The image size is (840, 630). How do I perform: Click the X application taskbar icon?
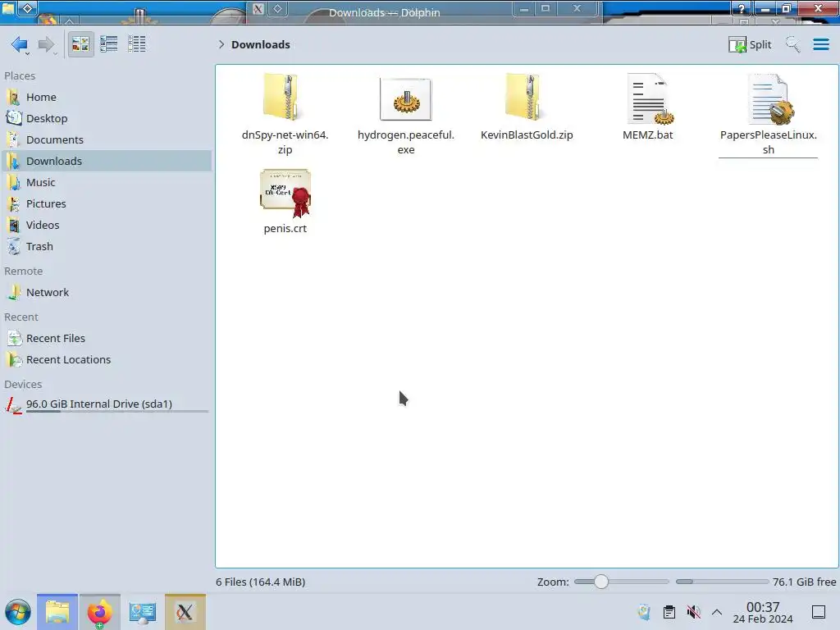[185, 612]
